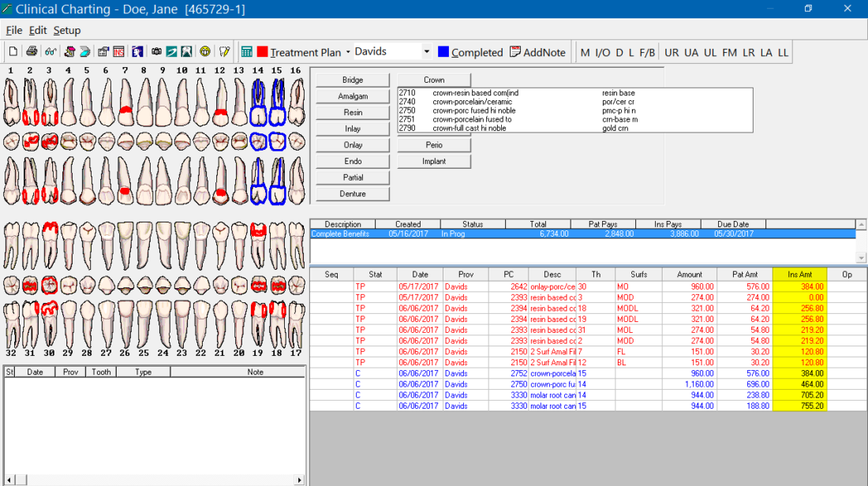The width and height of the screenshot is (868, 486).
Task: Click the Amalgam procedure button
Action: (353, 96)
